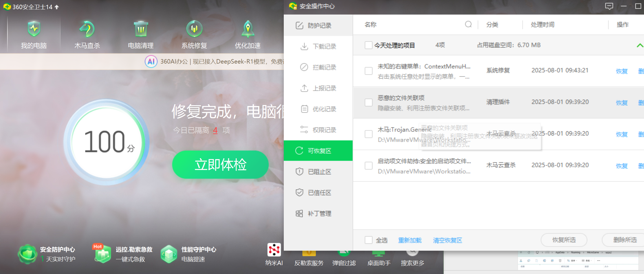Screen dimensions: 644x274
Task: Open 下载记录 in sidebar
Action: click(318, 46)
